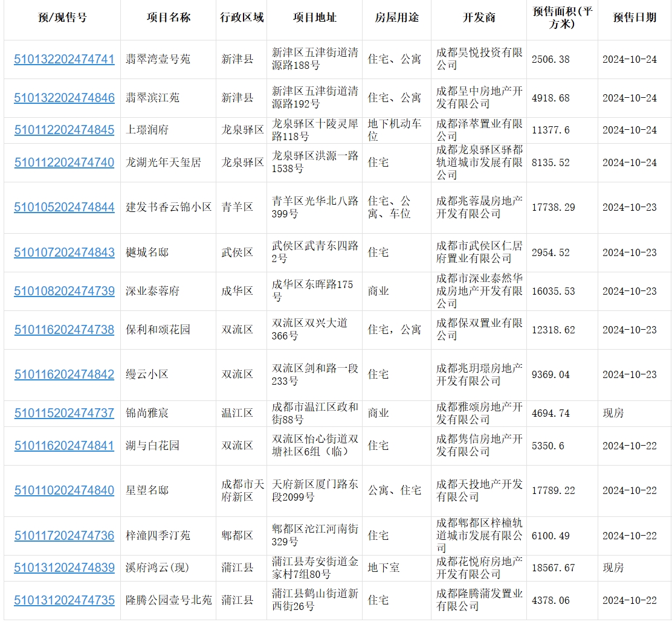
Task: Open presale number 510116202474841 link
Action: 64,446
